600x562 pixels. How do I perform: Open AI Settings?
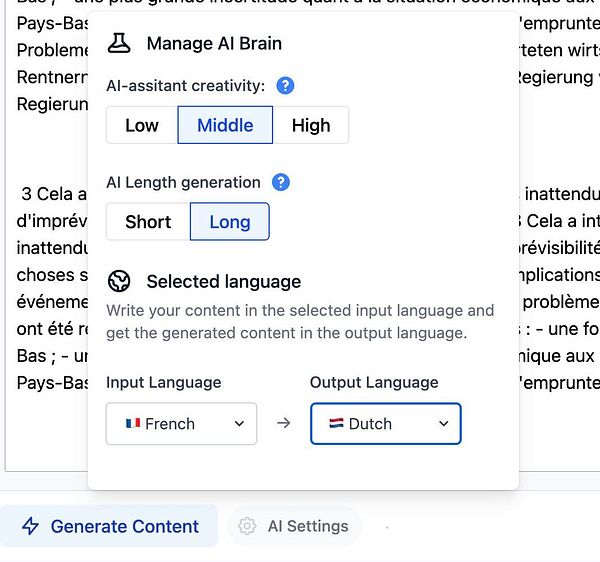[x=294, y=526]
